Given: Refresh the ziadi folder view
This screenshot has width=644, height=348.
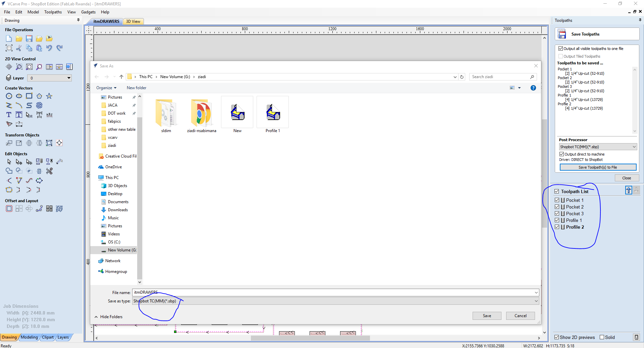Looking at the screenshot, I should [462, 77].
